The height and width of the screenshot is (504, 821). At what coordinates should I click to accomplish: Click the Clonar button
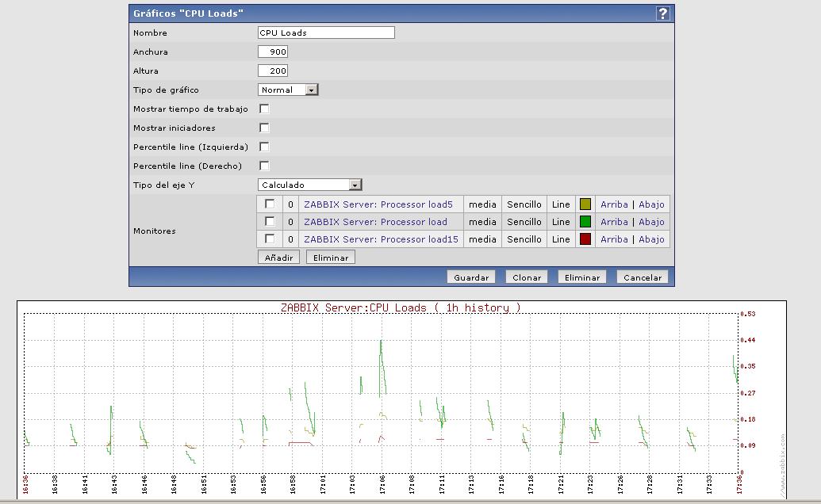click(x=527, y=277)
